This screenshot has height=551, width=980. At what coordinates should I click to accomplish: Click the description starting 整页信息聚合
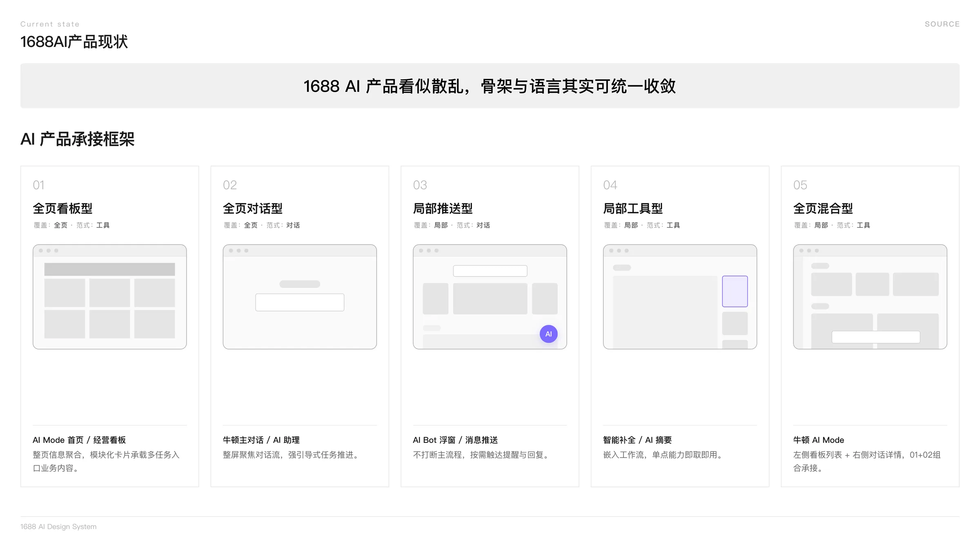coord(106,461)
